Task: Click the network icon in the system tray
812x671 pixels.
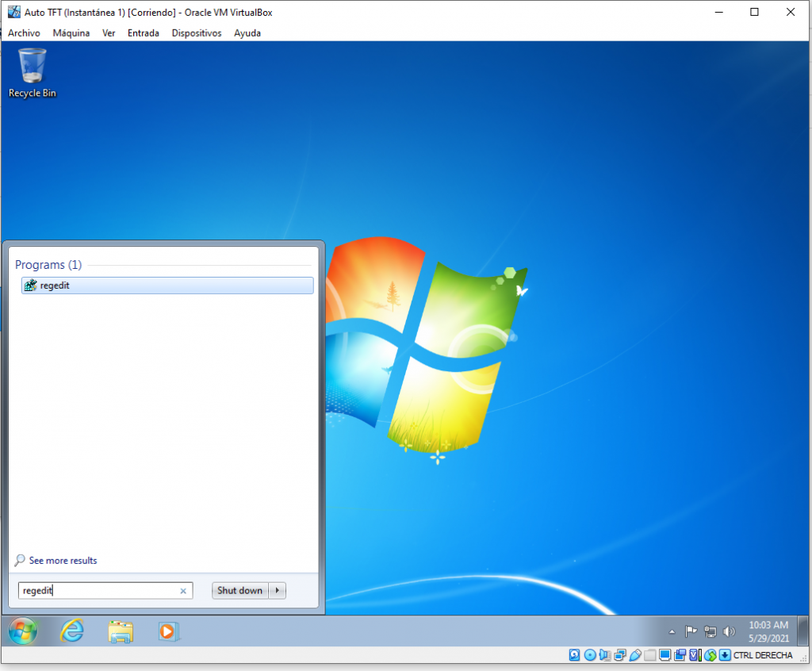Action: tap(710, 631)
